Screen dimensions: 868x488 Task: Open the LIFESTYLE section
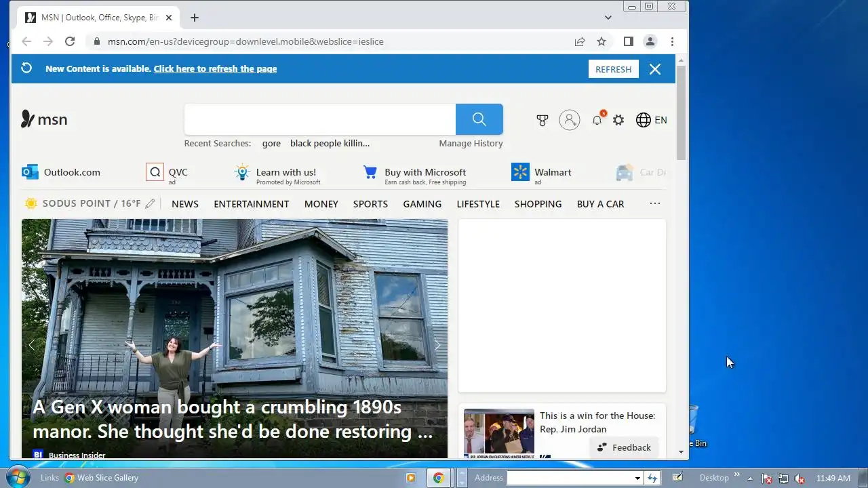[x=478, y=204]
